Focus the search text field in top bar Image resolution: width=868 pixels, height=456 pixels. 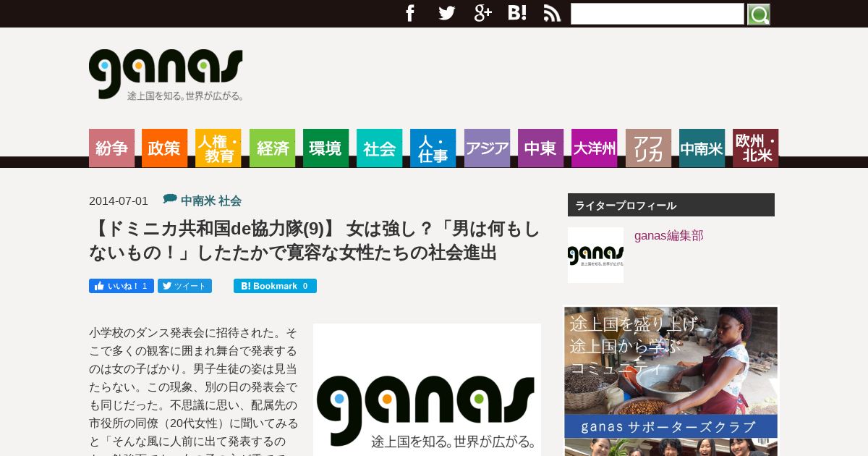pos(658,14)
